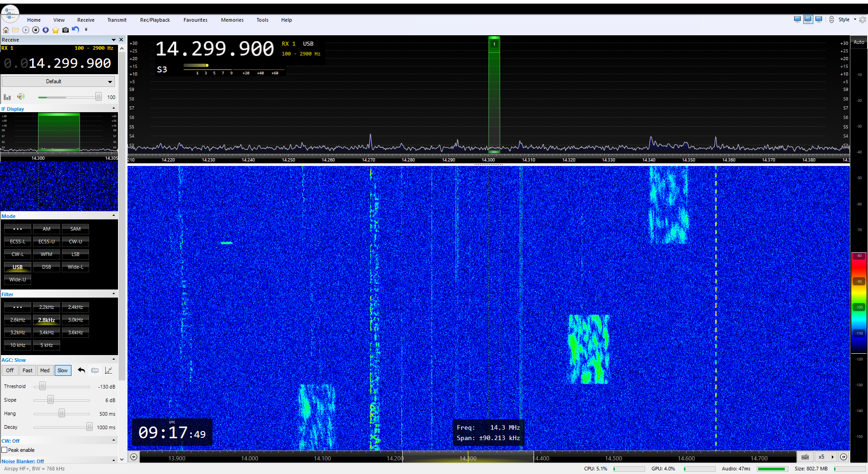Image resolution: width=868 pixels, height=474 pixels.
Task: Collapse the Mode section
Action: 113,216
